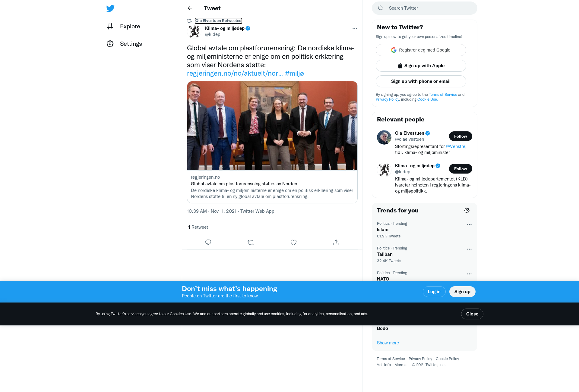The width and height of the screenshot is (579, 392).
Task: Expand options for Taliban trend
Action: pyautogui.click(x=469, y=249)
